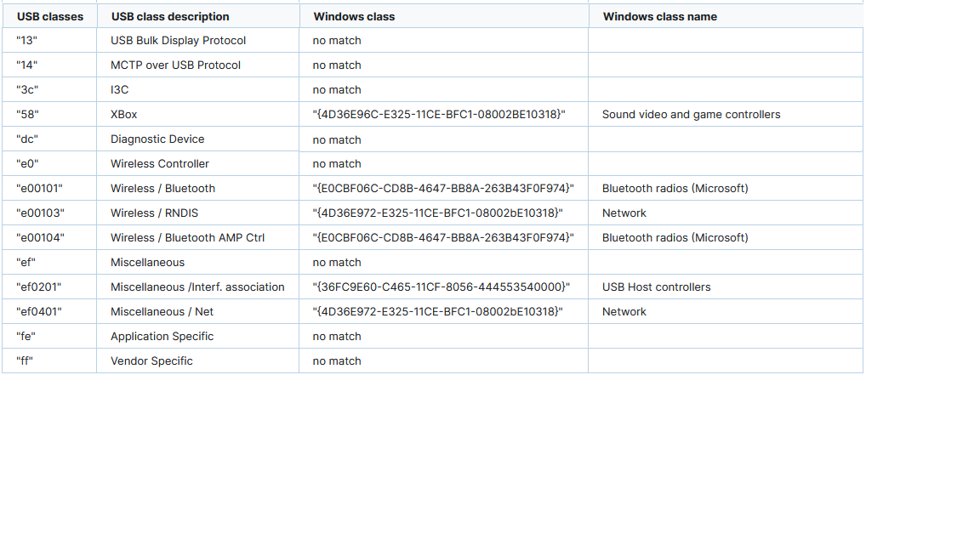Click "no match" in the "13" row
980x551 pixels.
337,41
